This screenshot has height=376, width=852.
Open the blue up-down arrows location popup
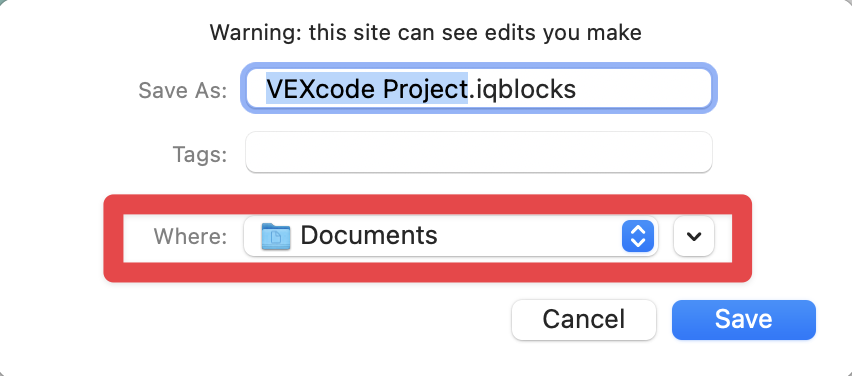(x=637, y=236)
